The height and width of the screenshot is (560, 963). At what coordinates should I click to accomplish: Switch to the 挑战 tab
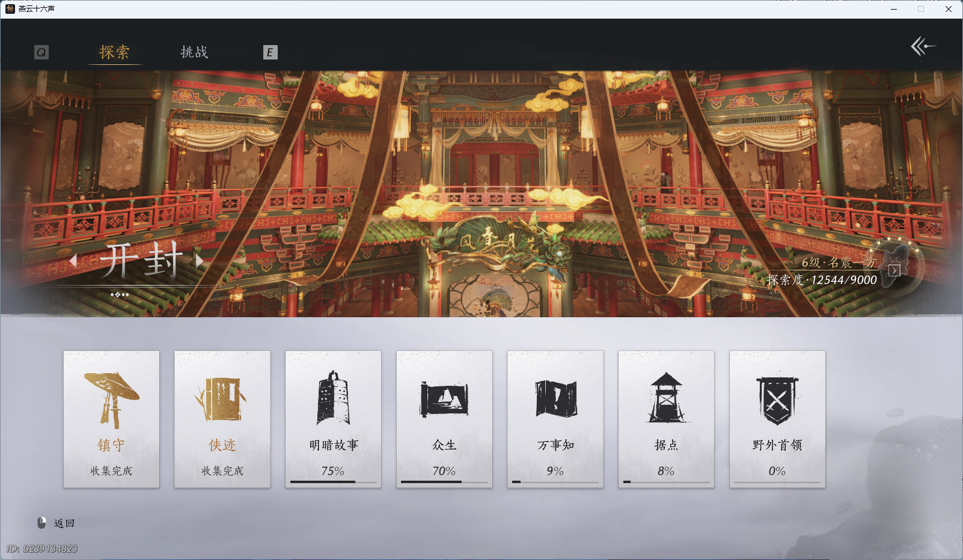point(194,52)
